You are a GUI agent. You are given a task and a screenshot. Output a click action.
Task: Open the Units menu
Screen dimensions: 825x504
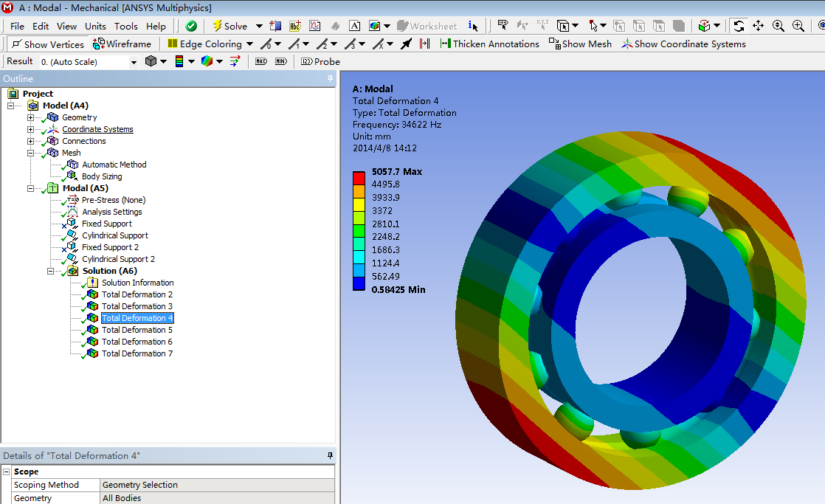coord(95,26)
